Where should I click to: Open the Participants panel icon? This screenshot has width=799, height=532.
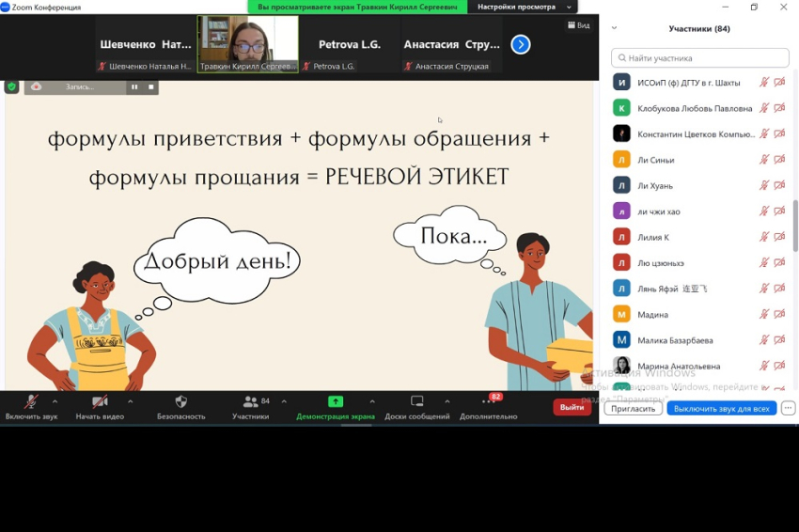(250, 401)
